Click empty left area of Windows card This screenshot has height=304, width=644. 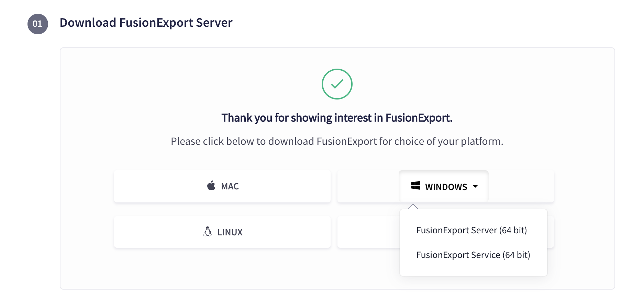tap(368, 186)
